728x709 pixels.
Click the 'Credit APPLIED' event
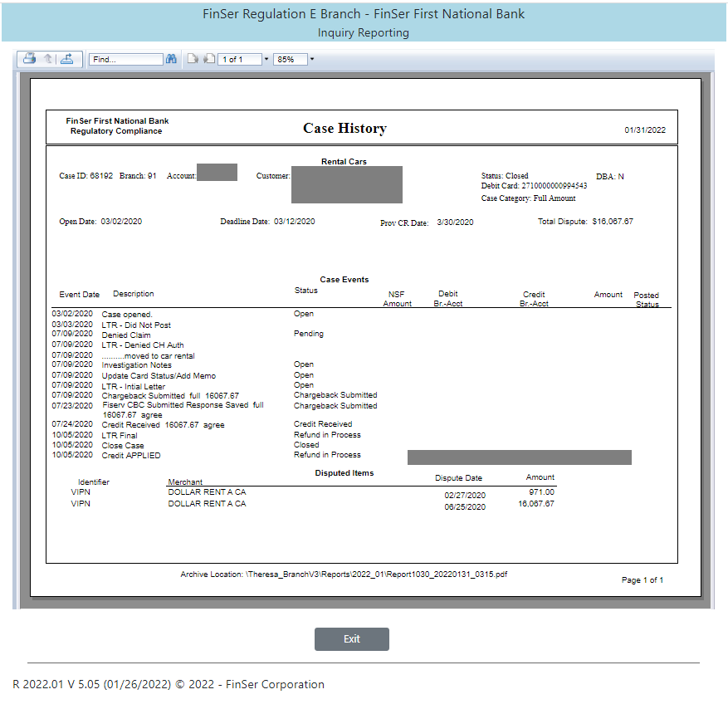131,456
